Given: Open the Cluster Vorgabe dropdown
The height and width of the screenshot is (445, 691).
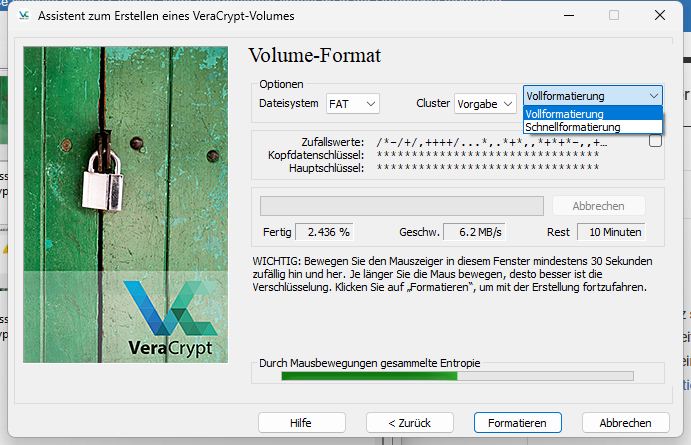Looking at the screenshot, I should (485, 104).
